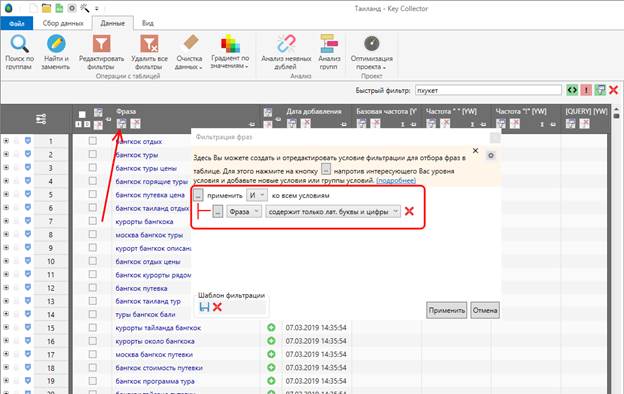The width and height of the screenshot is (624, 394).
Task: Click Применить button in filter dialog
Action: 447,310
